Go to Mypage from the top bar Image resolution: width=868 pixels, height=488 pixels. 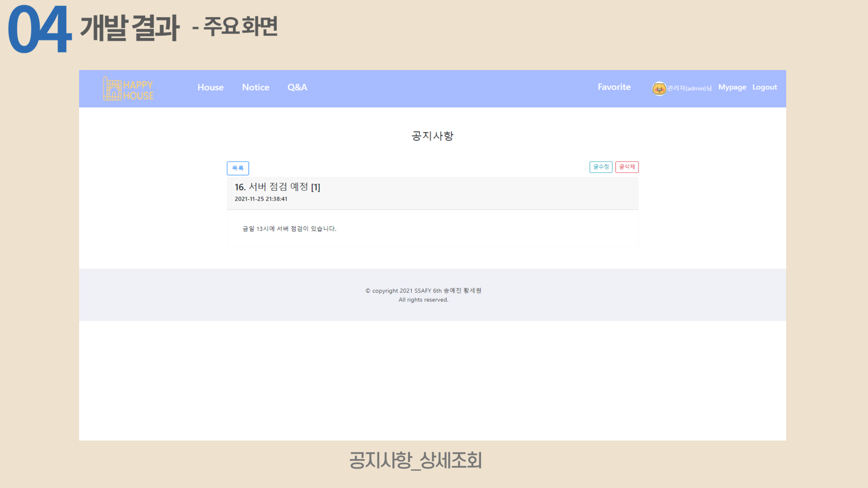[x=732, y=87]
